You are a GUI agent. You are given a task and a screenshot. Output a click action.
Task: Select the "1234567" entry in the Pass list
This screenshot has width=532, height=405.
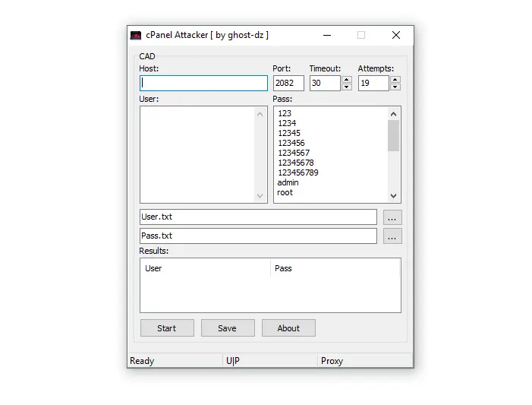[x=294, y=153]
